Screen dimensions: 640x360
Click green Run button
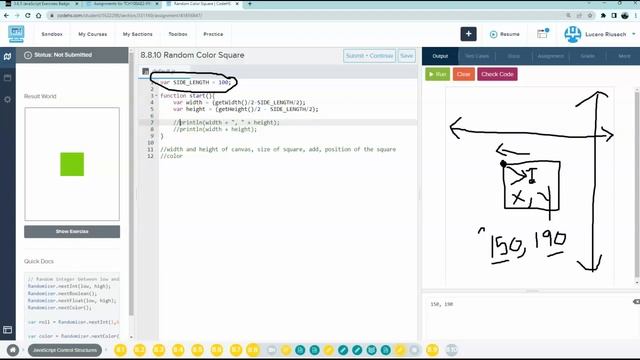(x=438, y=74)
